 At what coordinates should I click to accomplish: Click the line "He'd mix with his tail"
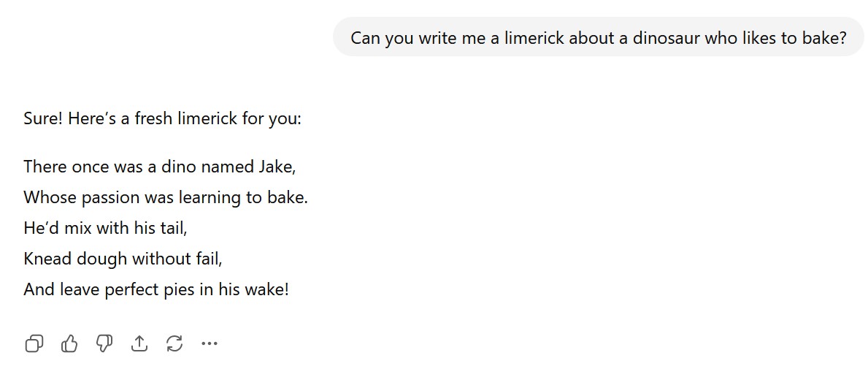point(105,228)
